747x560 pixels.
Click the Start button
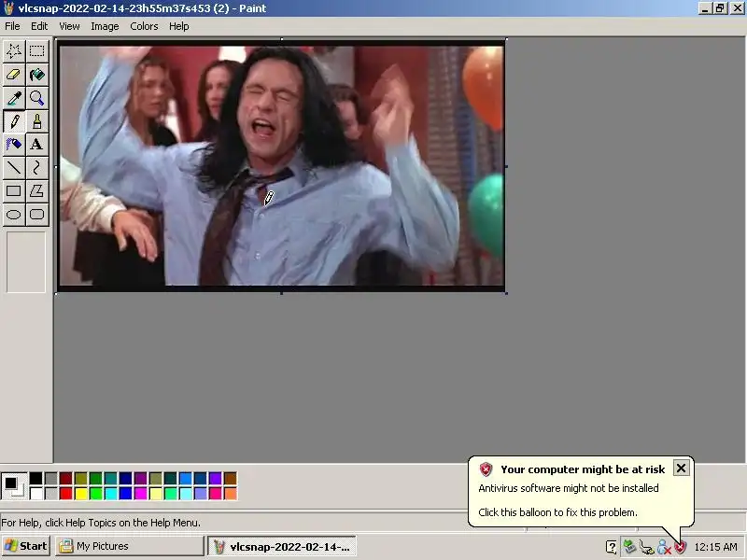[26, 546]
